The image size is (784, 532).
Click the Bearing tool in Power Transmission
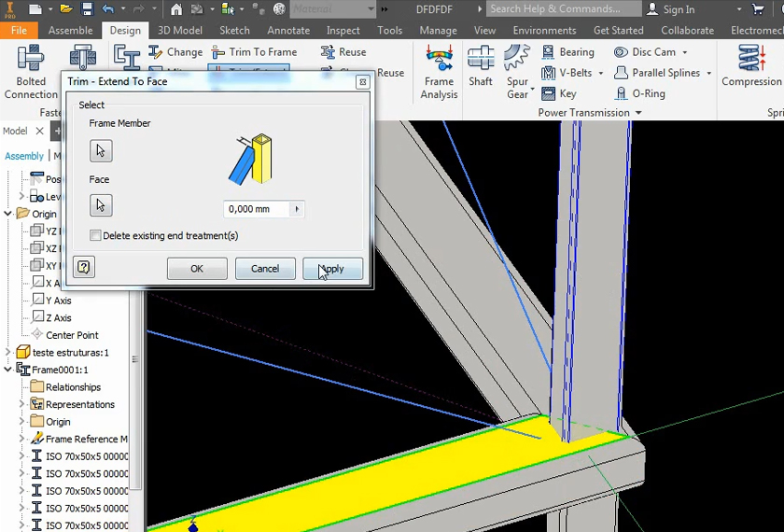pyautogui.click(x=567, y=52)
